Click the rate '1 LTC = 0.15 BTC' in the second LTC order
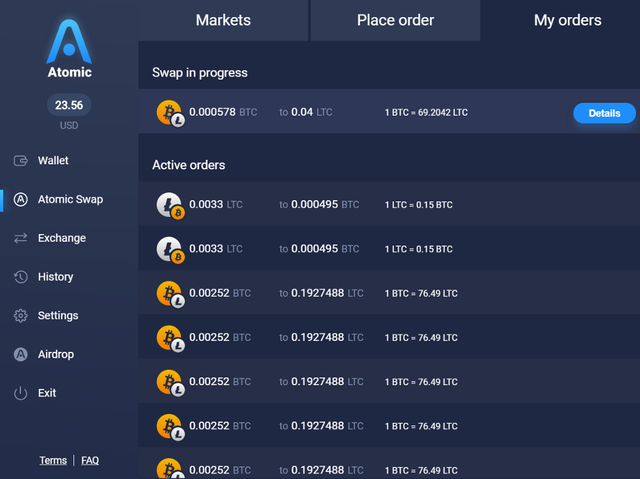640x479 pixels. click(x=418, y=249)
